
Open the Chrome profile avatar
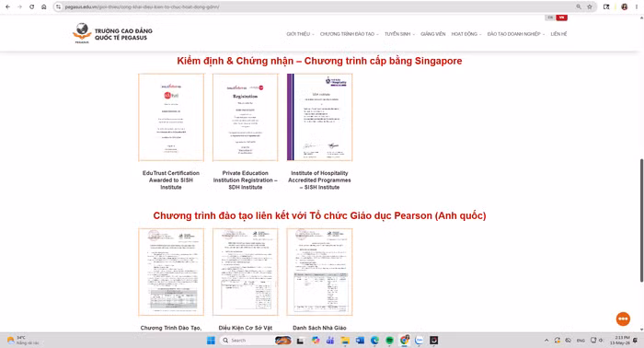pyautogui.click(x=625, y=6)
